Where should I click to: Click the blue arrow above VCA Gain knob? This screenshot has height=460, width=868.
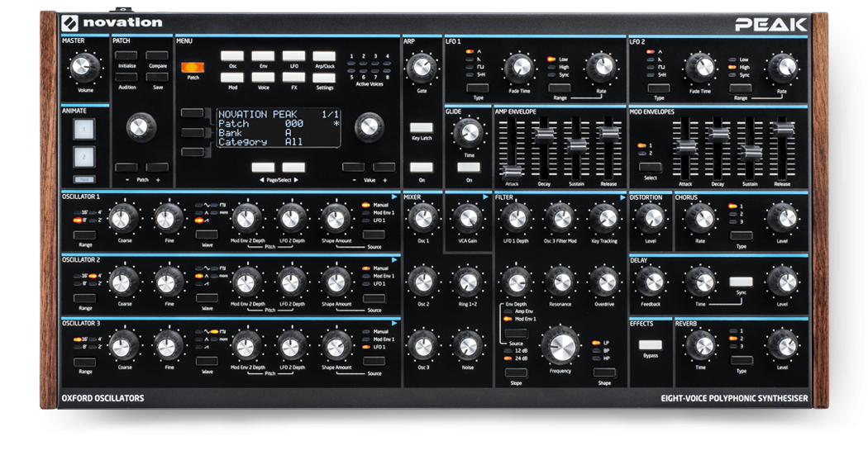(x=485, y=197)
